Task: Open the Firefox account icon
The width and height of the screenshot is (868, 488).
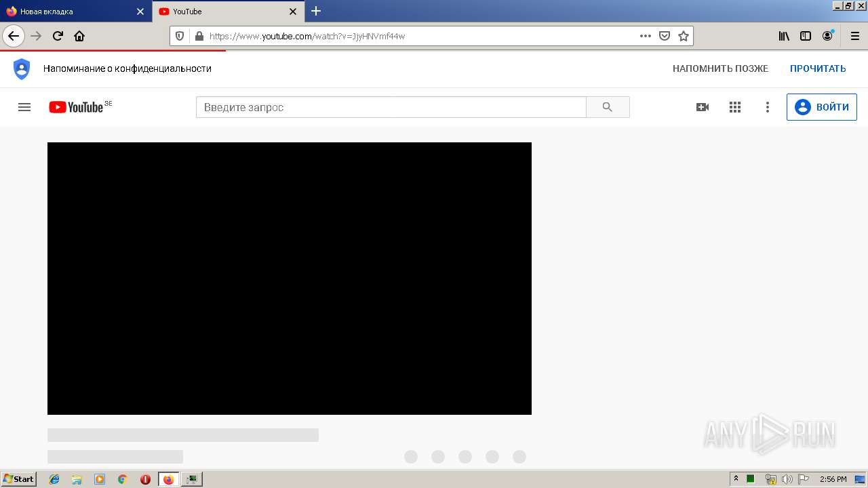Action: click(827, 36)
